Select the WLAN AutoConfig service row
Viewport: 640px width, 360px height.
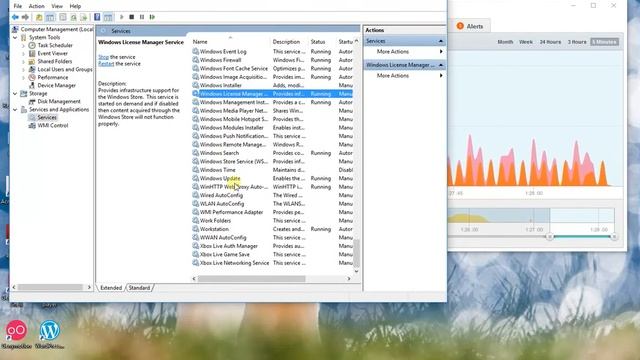tap(272, 204)
